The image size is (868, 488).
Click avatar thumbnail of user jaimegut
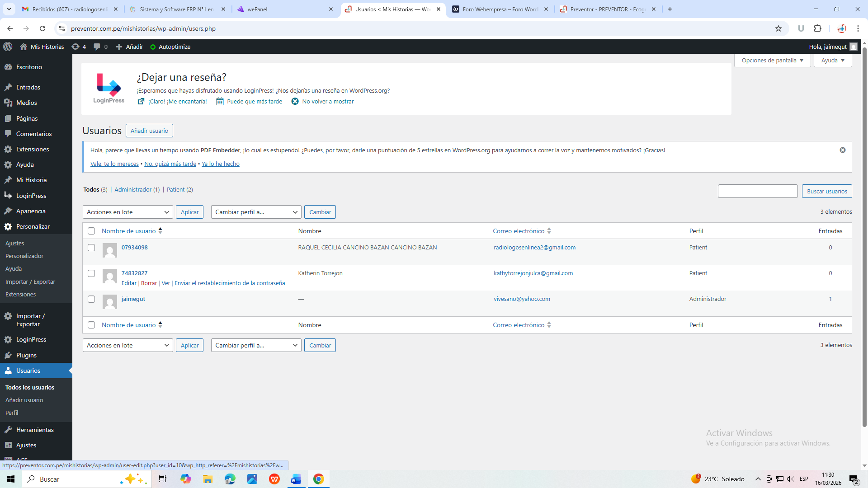coord(109,301)
